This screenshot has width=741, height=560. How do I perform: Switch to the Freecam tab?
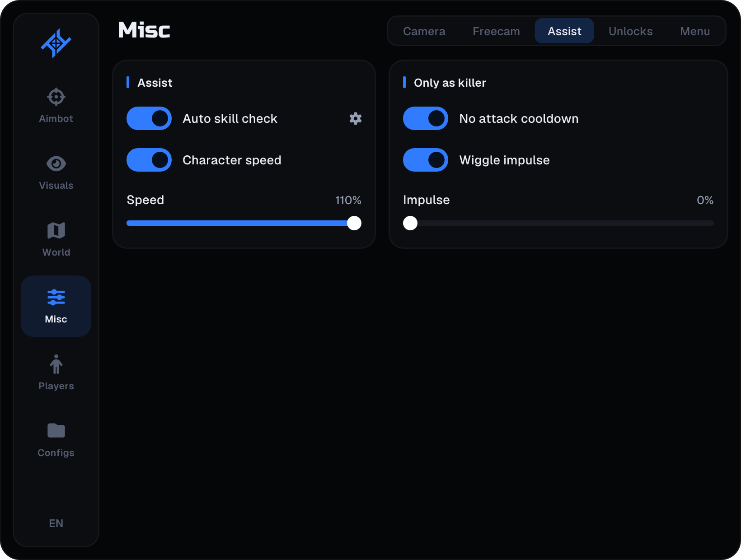click(496, 31)
